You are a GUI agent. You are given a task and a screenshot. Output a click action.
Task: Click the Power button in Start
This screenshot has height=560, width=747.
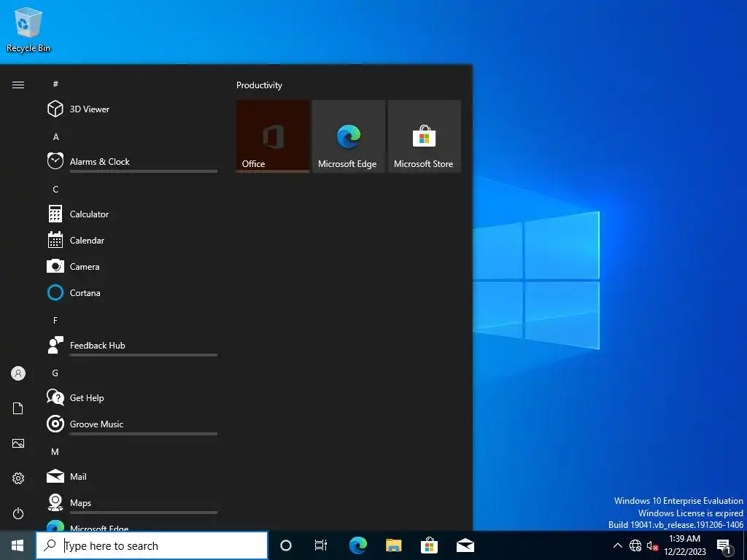pos(18,513)
